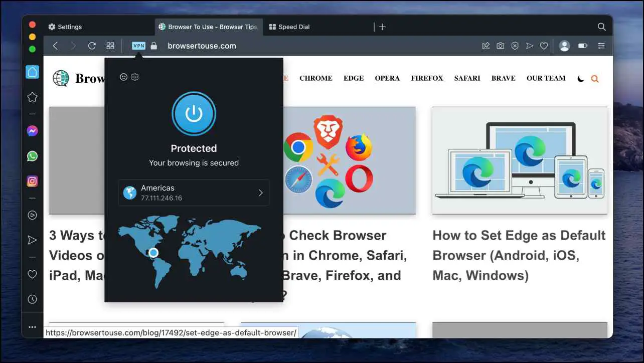Open Instagram in the sidebar
This screenshot has width=644, height=363.
tap(32, 181)
